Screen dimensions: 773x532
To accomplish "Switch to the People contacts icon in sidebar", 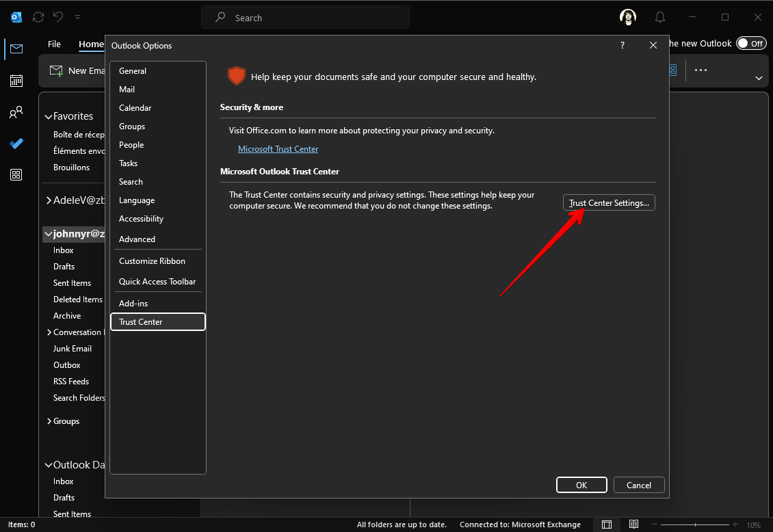I will click(x=16, y=113).
